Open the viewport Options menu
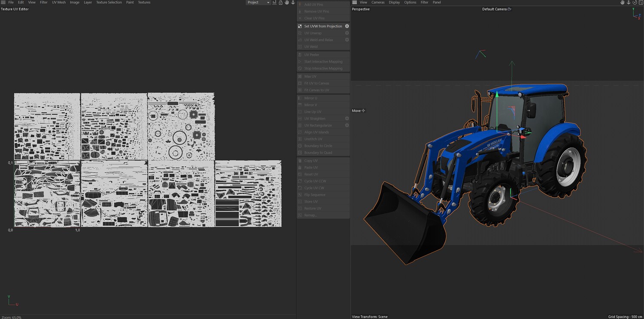This screenshot has width=644, height=319. [x=410, y=3]
